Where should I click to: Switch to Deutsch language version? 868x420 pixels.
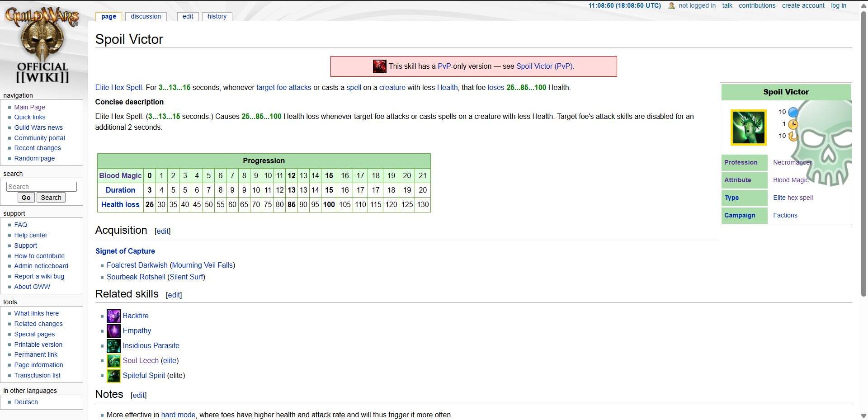tap(26, 402)
